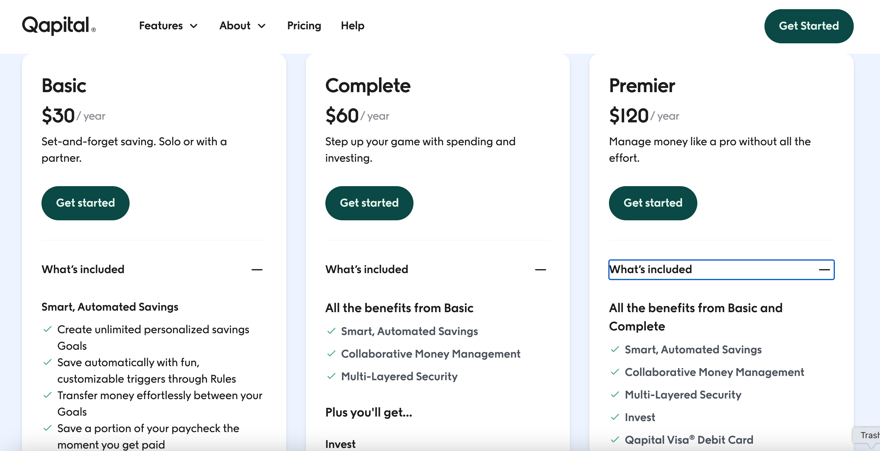Click Collaborative Money Management in Complete list
Image resolution: width=880 pixels, height=451 pixels.
point(430,354)
